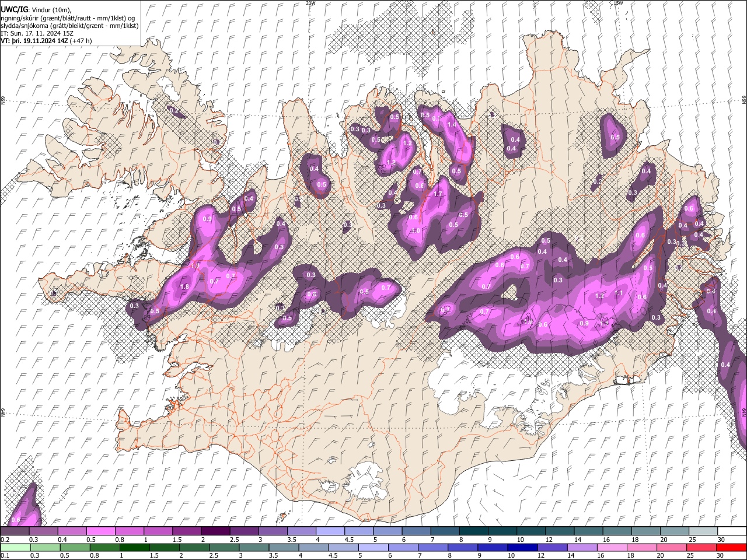Screen dimensions: 747x560
Task: Select the lower legend swatch between 8 and 9
Action: click(x=463, y=547)
